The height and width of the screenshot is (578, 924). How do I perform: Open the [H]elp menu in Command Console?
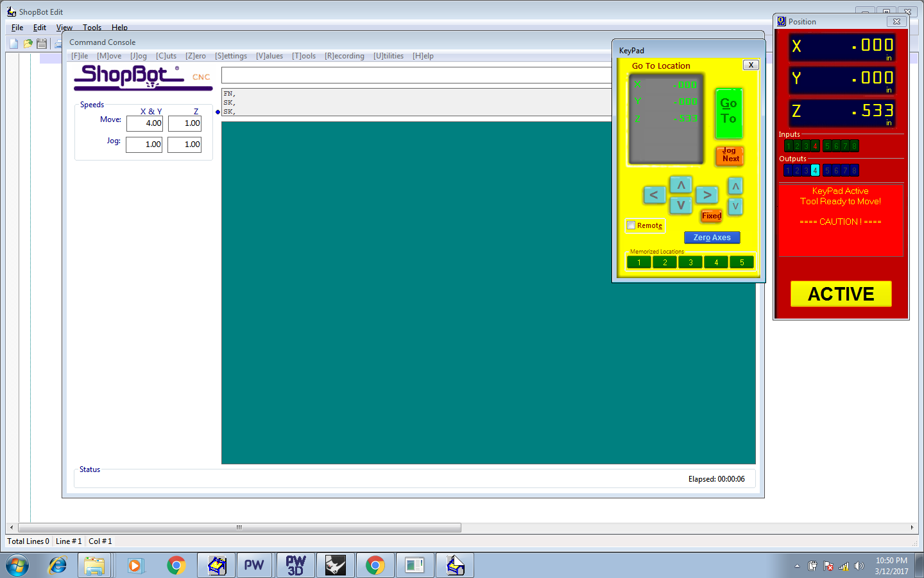pyautogui.click(x=423, y=56)
